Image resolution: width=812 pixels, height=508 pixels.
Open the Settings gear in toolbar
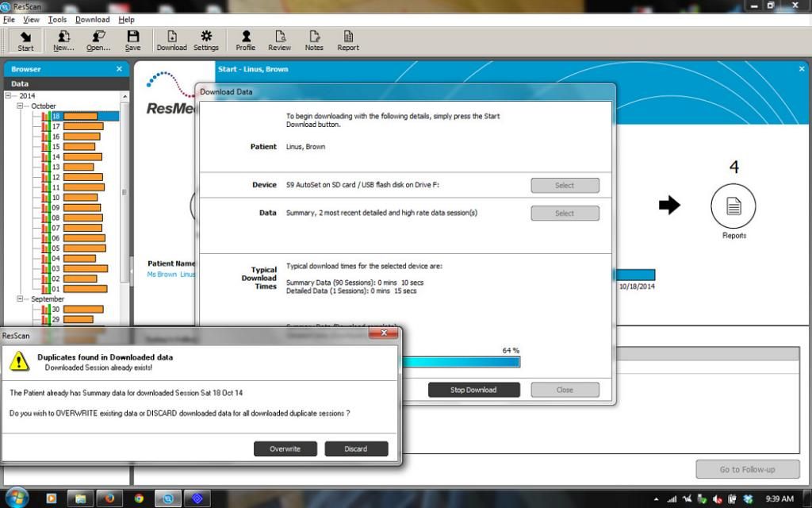point(206,41)
